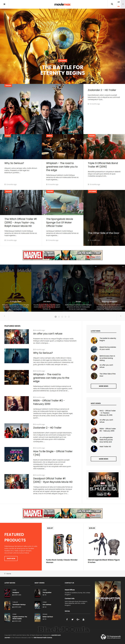This screenshot has width=125, height=644.
Task: Click MORE NEWS under Latest News
Action: pyautogui.click(x=103, y=386)
